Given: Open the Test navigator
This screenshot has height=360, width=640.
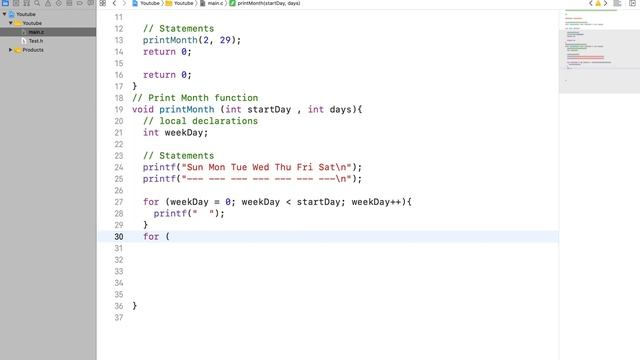Looking at the screenshot, I should click(59, 3).
